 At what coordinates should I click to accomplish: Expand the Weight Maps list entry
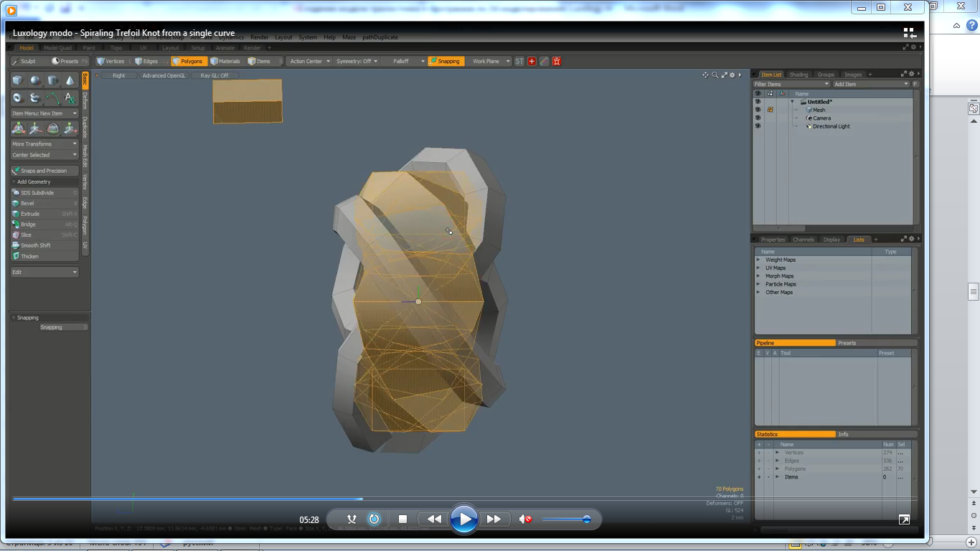pos(759,260)
